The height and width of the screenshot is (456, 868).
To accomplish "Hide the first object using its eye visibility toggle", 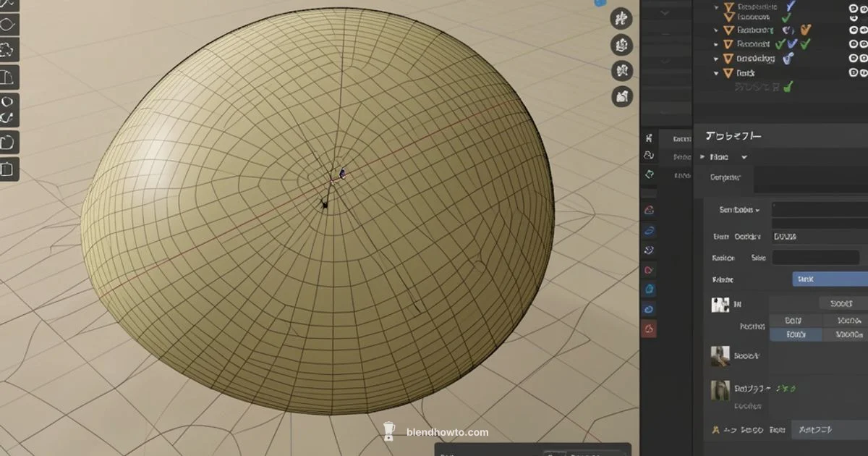I will (854, 9).
